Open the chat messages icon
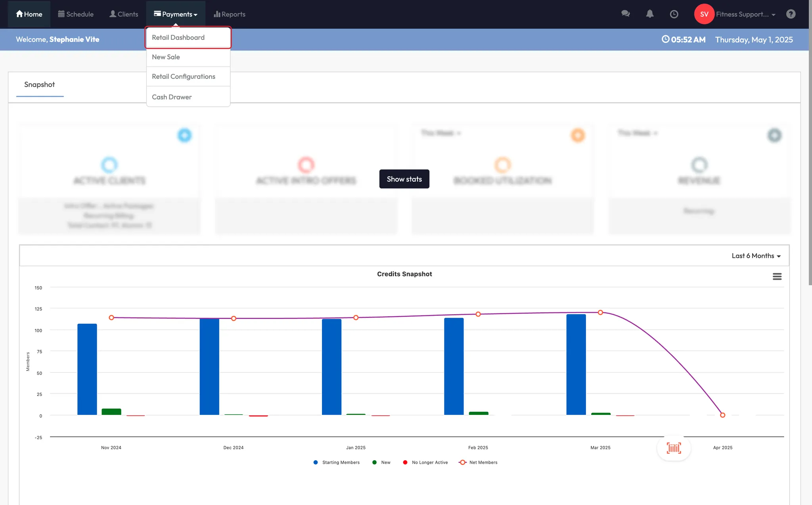The image size is (812, 505). [625, 14]
